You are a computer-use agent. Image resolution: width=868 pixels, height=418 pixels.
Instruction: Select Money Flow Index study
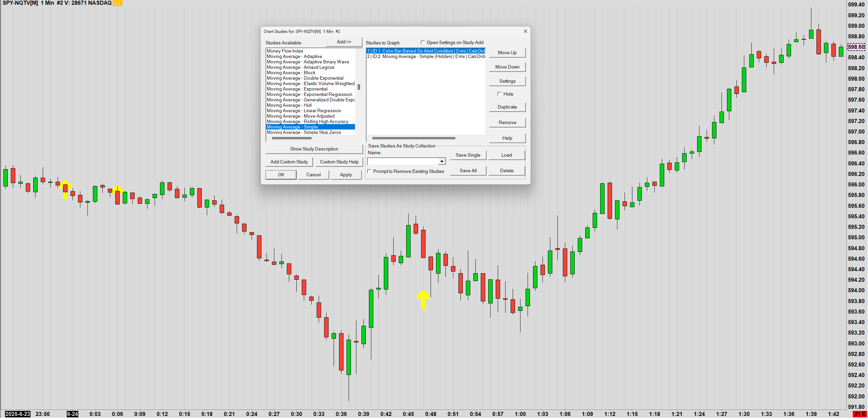tap(285, 51)
